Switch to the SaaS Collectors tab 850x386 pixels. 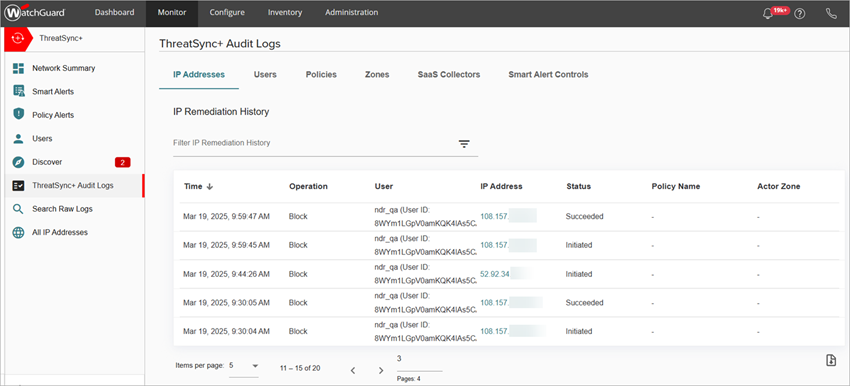449,75
